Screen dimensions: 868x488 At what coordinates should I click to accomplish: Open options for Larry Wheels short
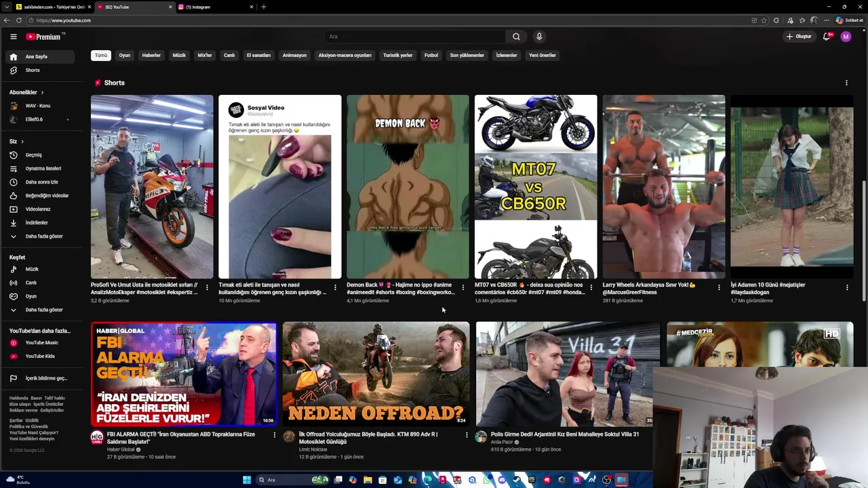pyautogui.click(x=719, y=287)
